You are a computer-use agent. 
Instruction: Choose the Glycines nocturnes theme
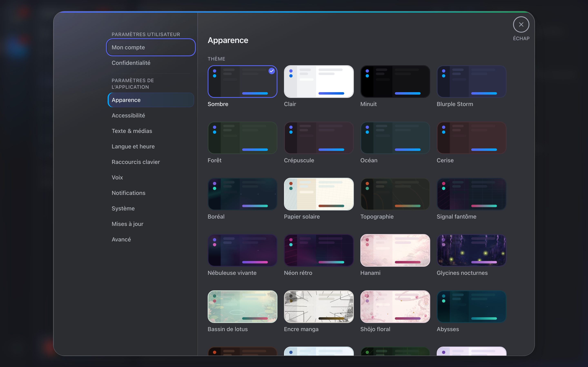(471, 250)
